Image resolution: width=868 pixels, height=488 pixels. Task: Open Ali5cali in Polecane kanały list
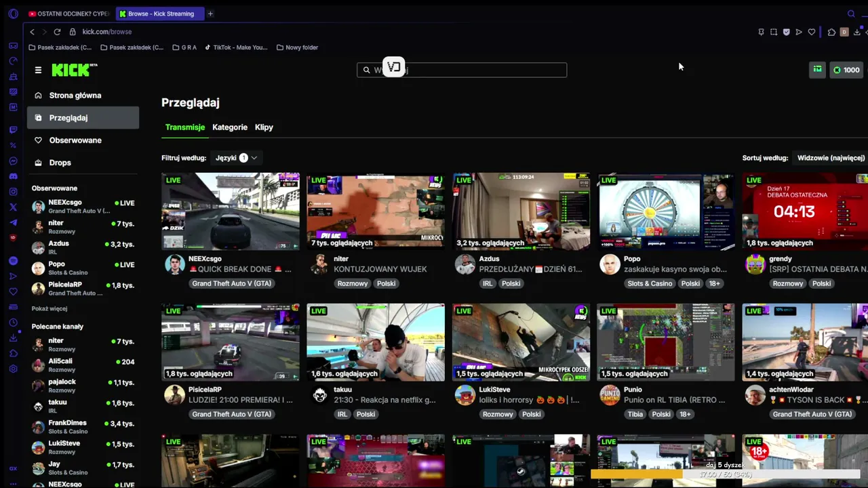point(83,365)
